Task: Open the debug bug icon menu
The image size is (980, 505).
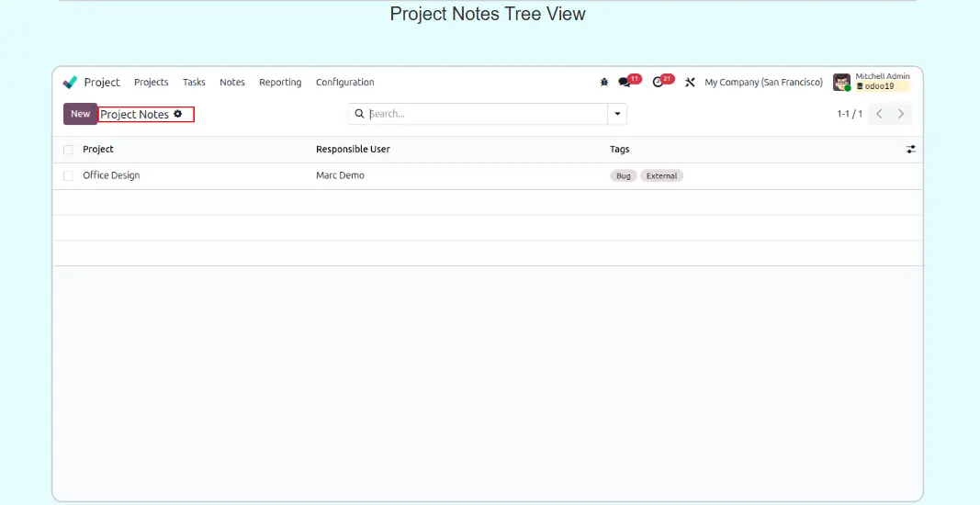Action: pos(603,83)
